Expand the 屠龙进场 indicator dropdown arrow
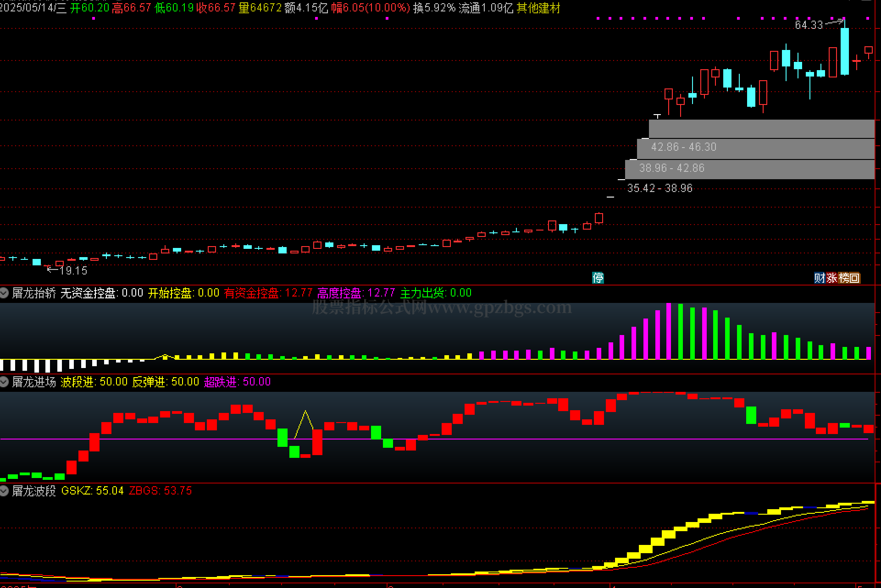The image size is (881, 588). (4, 382)
